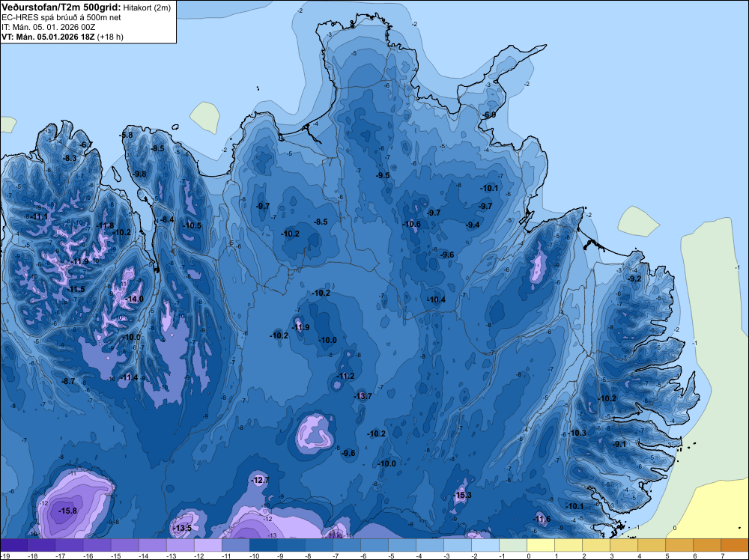This screenshot has height=560, width=749.
Task: Click the -14 legend scale label
Action: [x=144, y=556]
